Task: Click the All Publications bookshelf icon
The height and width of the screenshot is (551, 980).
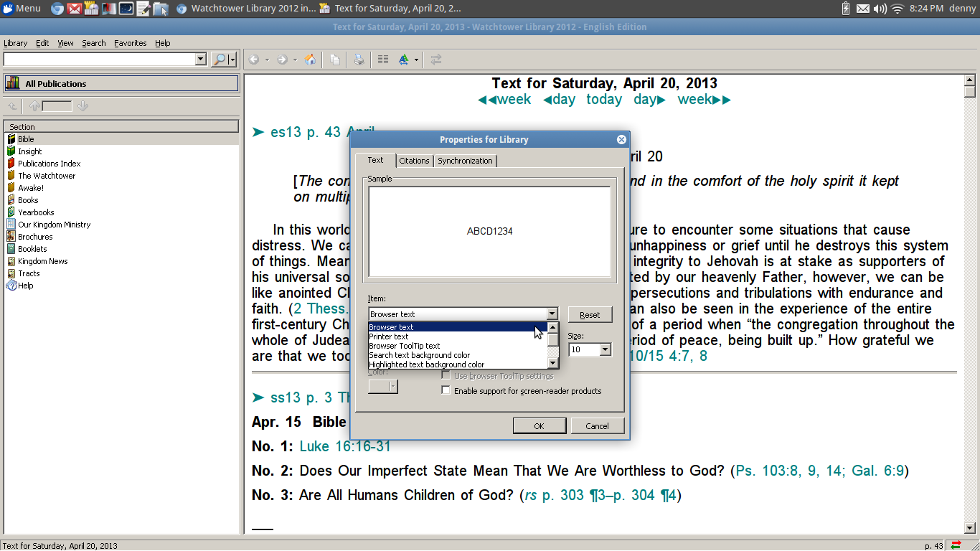Action: (13, 83)
